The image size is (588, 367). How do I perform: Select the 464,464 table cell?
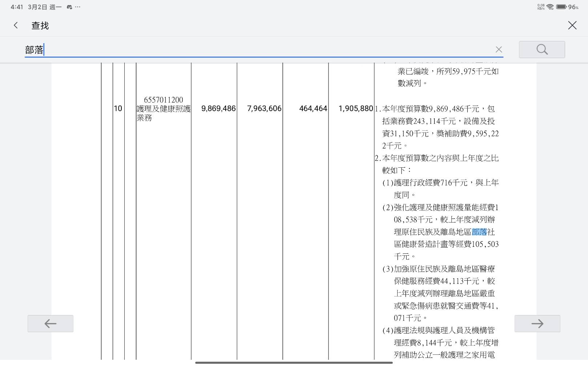pyautogui.click(x=313, y=109)
